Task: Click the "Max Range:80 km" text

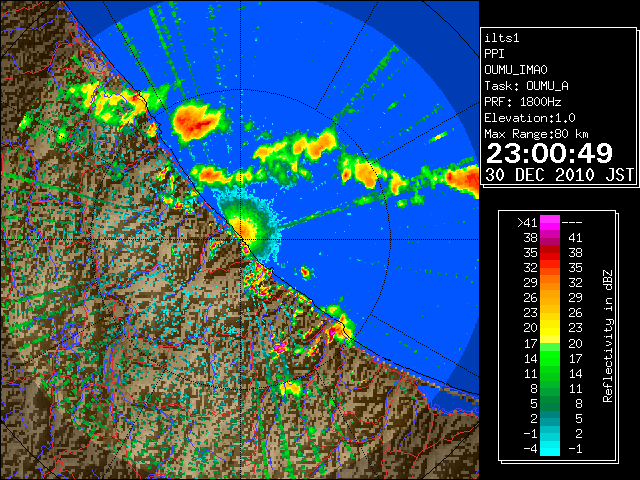Action: pos(536,134)
